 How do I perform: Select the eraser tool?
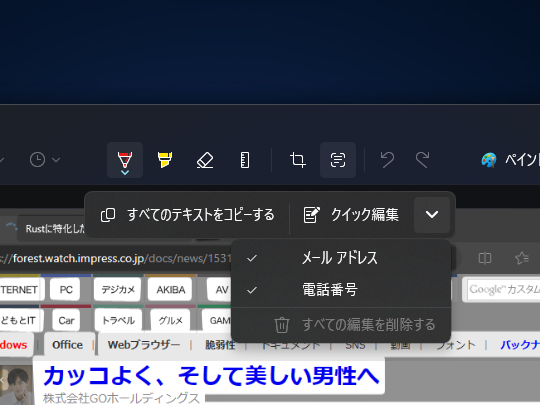[x=205, y=160]
